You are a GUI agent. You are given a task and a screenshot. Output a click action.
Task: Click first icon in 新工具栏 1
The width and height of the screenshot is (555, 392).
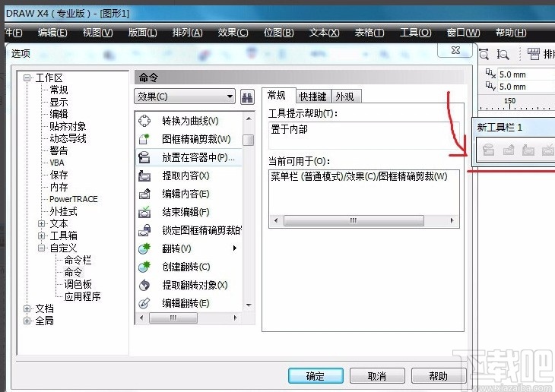point(488,150)
